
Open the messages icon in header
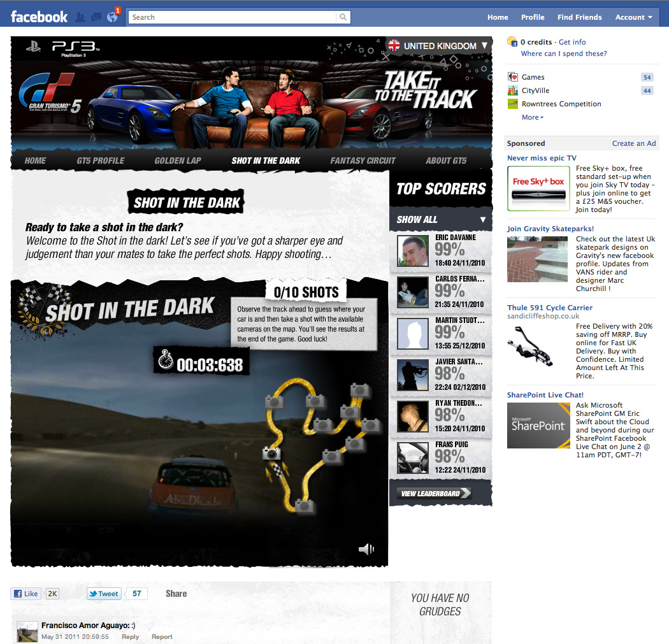(96, 17)
